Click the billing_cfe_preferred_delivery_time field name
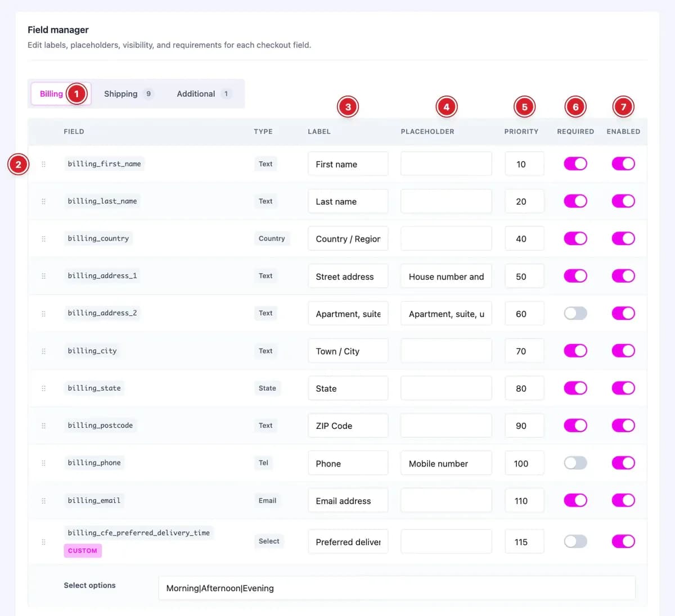This screenshot has height=616, width=675. click(x=138, y=533)
